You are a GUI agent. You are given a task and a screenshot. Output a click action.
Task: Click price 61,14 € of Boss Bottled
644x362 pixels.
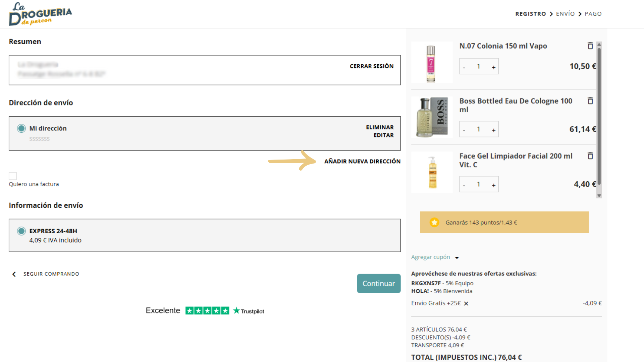(583, 129)
